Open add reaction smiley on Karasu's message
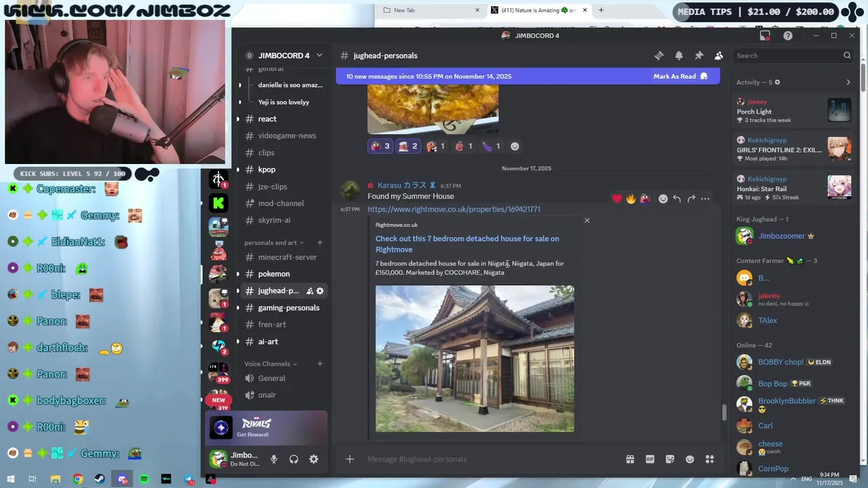868x488 pixels. 663,199
